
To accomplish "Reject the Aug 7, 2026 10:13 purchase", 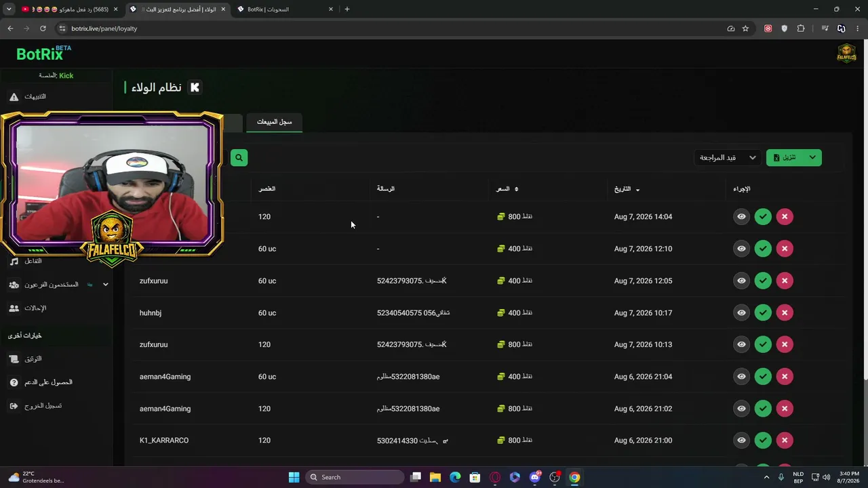I will [785, 344].
